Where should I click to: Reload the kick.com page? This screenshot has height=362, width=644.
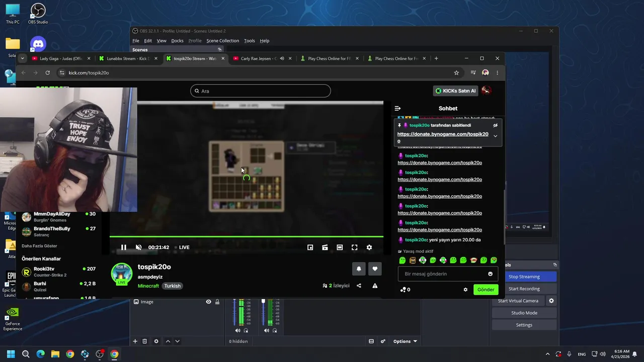(x=47, y=73)
